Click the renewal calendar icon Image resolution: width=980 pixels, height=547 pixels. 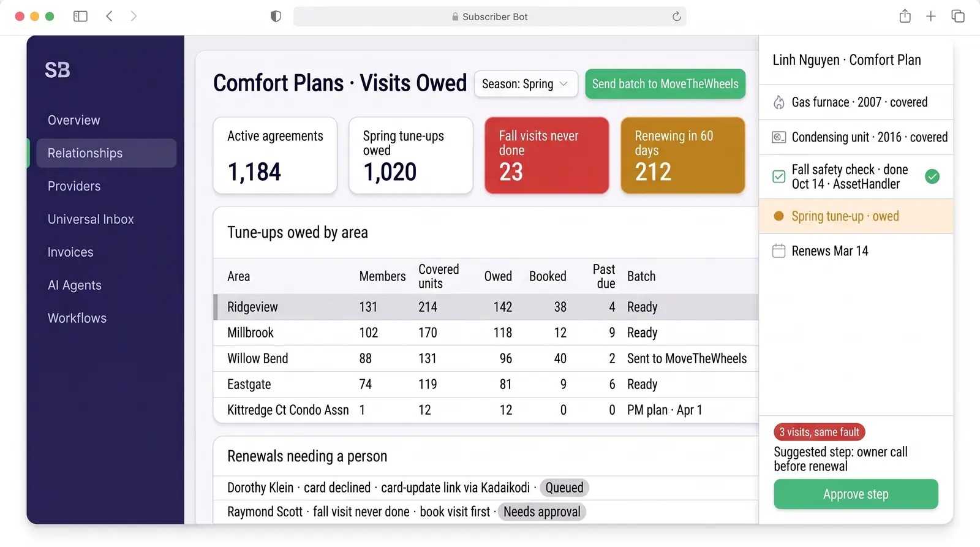(778, 251)
